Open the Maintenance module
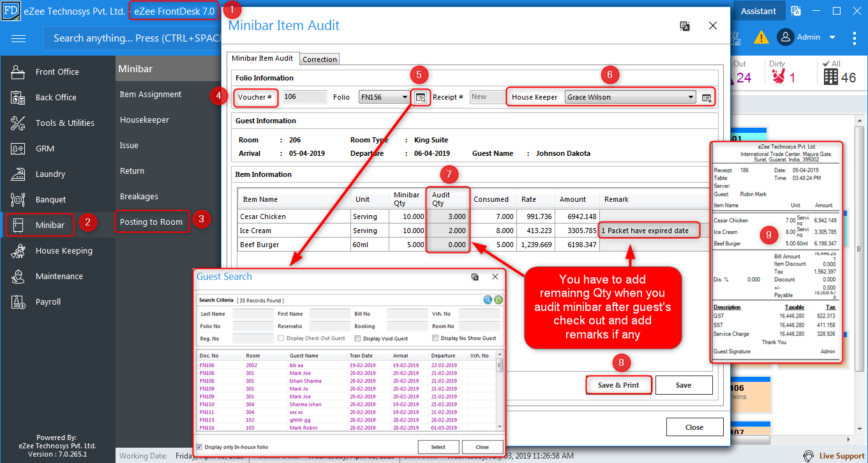 pyautogui.click(x=57, y=276)
